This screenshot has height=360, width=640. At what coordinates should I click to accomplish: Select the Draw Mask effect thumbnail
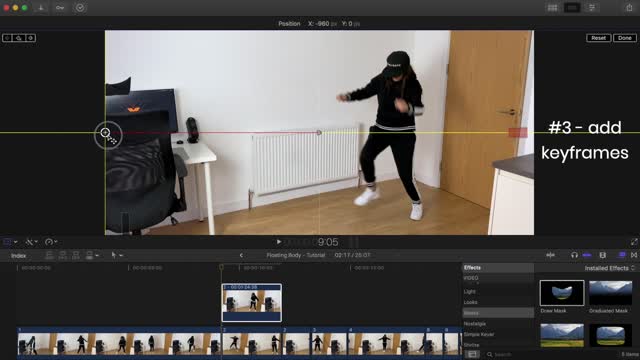click(x=562, y=293)
